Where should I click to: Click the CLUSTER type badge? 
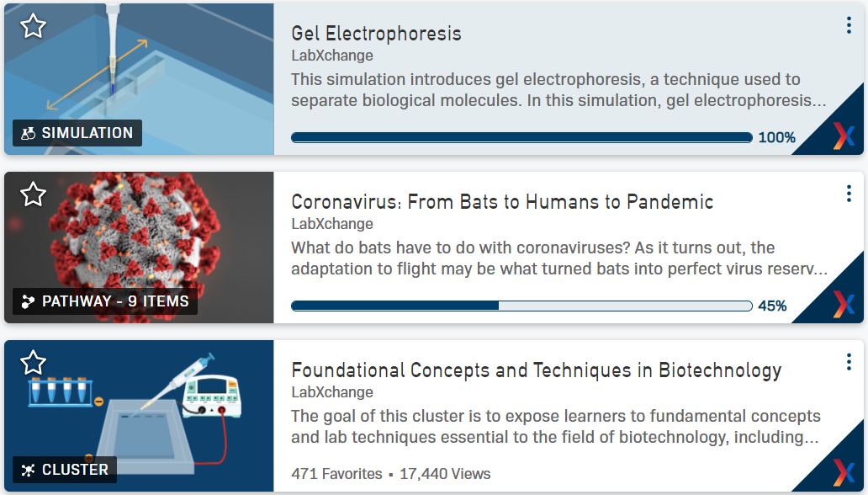click(65, 470)
